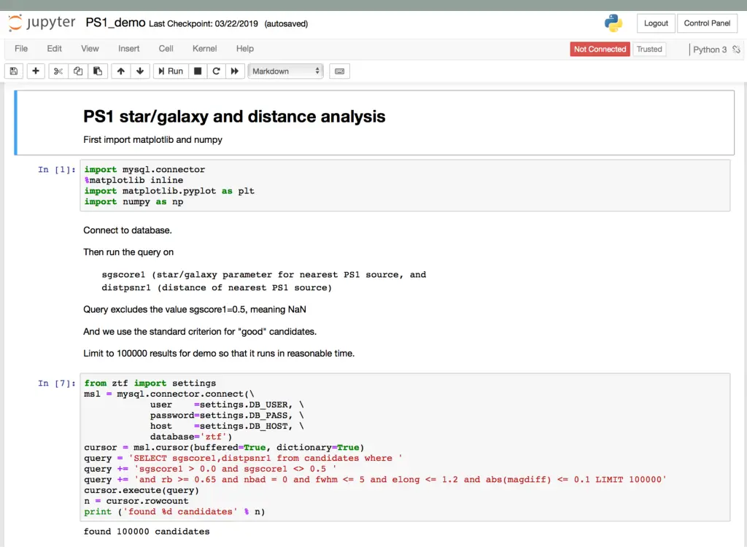Click into the 'from ztf import settings' code cell
This screenshot has height=560, width=747.
click(405, 447)
